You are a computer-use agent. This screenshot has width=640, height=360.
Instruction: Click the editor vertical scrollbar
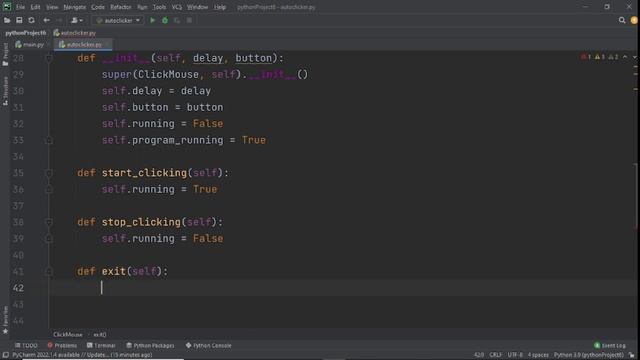pos(636,196)
